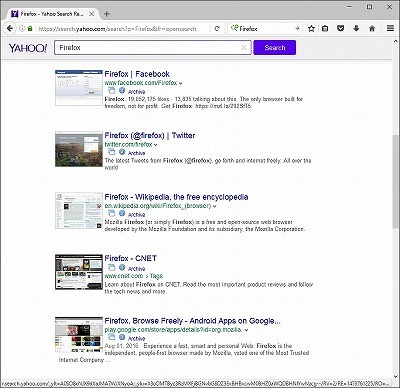Expand dropdown arrow next to en.wikipedia.org URL
Image resolution: width=400 pixels, height=388 pixels.
coord(214,206)
